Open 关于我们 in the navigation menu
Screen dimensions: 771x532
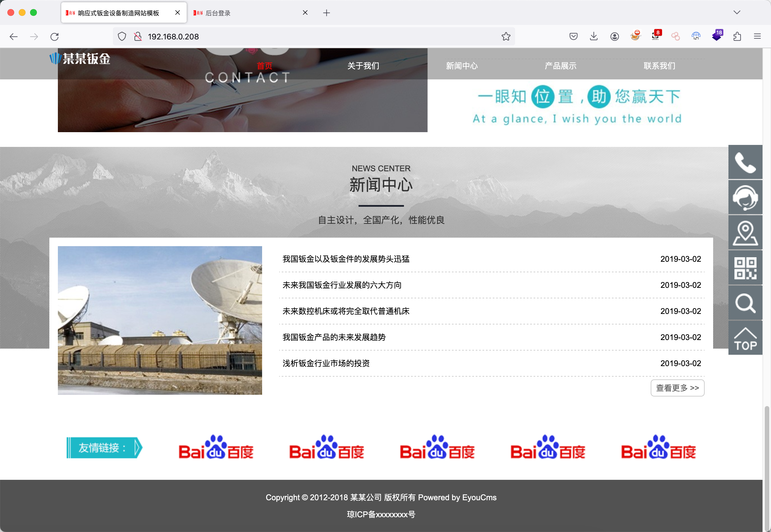click(x=363, y=66)
